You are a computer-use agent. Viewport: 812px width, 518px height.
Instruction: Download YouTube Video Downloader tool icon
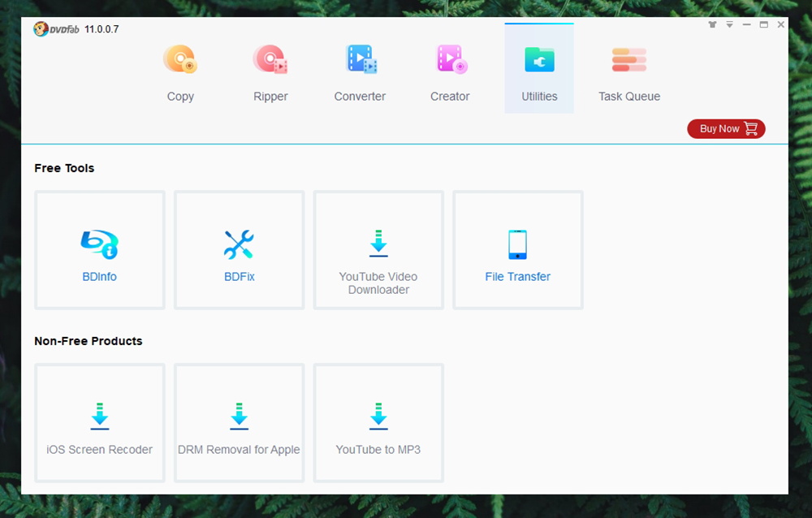pyautogui.click(x=378, y=244)
